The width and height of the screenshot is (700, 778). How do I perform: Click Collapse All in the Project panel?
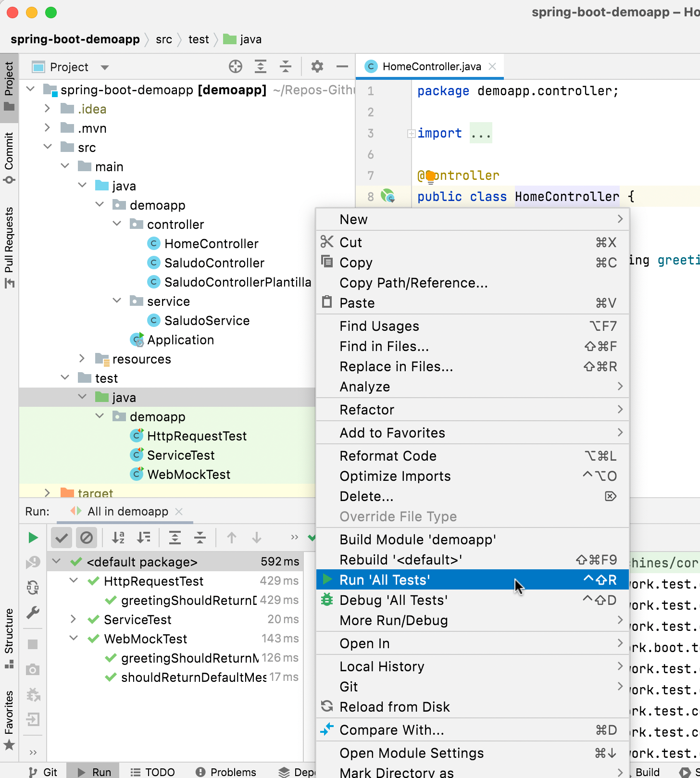pyautogui.click(x=286, y=66)
